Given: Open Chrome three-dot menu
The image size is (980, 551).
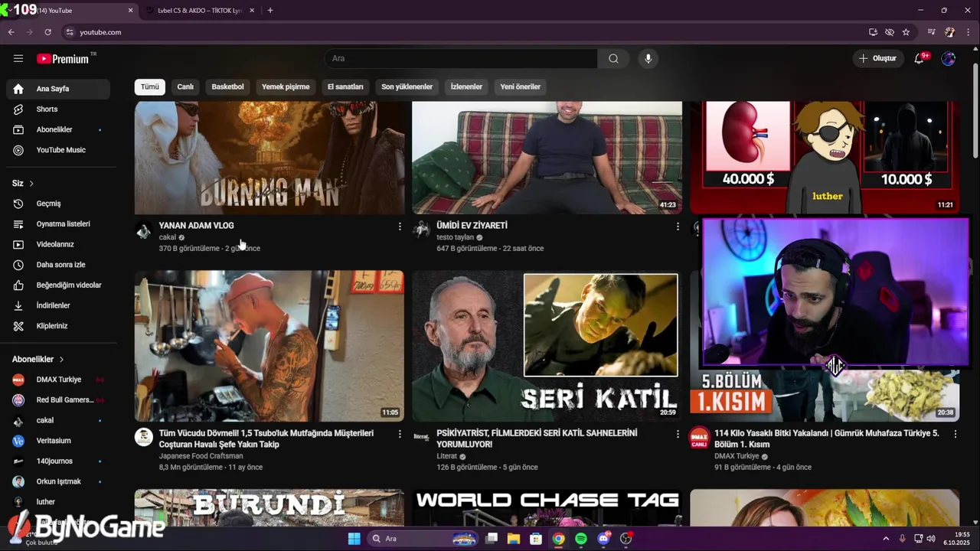Looking at the screenshot, I should (969, 32).
